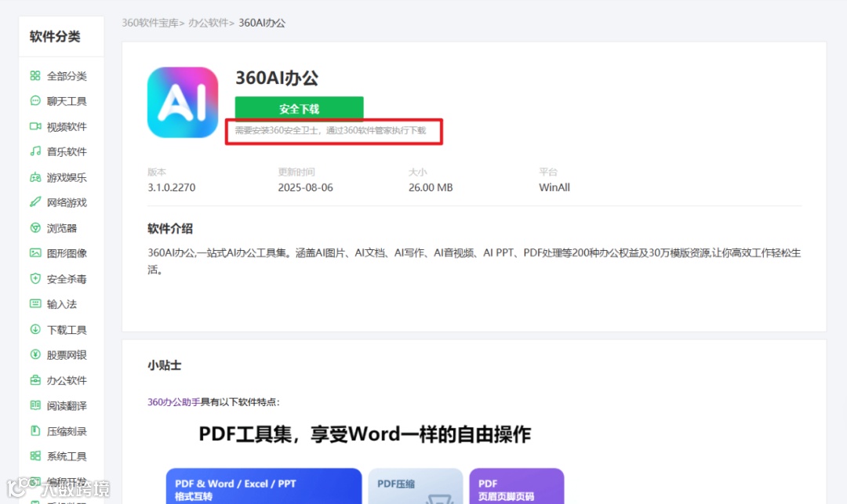The width and height of the screenshot is (847, 504).
Task: Click the 360AI办公 app logo
Action: tap(183, 103)
